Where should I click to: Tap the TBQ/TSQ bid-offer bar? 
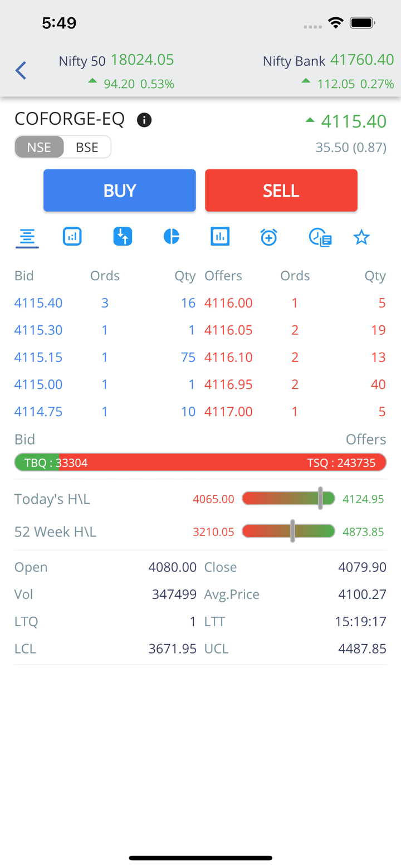(x=200, y=462)
